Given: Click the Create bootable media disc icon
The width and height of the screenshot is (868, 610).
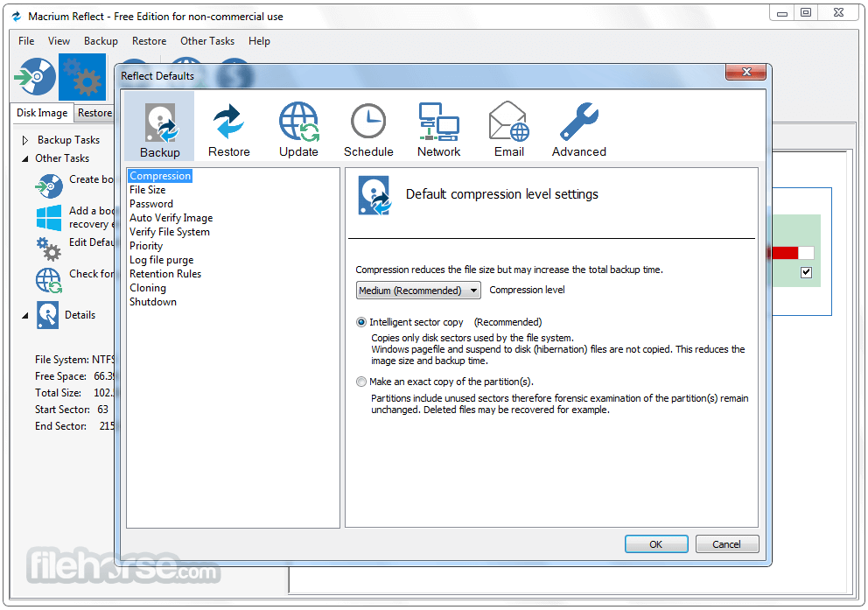Looking at the screenshot, I should click(x=49, y=186).
